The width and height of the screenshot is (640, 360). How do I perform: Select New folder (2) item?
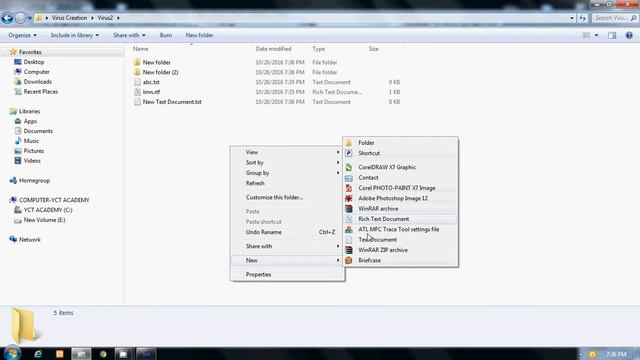pyautogui.click(x=160, y=72)
